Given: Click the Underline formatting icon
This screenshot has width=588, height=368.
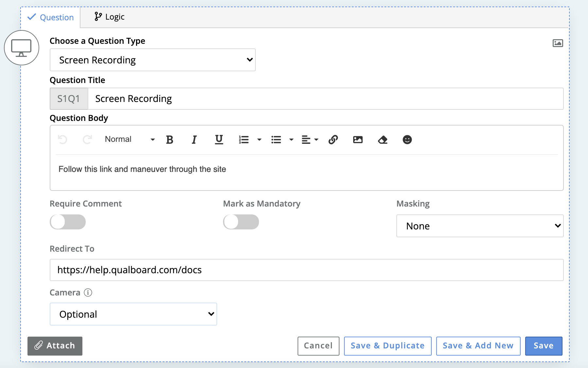Looking at the screenshot, I should tap(219, 140).
